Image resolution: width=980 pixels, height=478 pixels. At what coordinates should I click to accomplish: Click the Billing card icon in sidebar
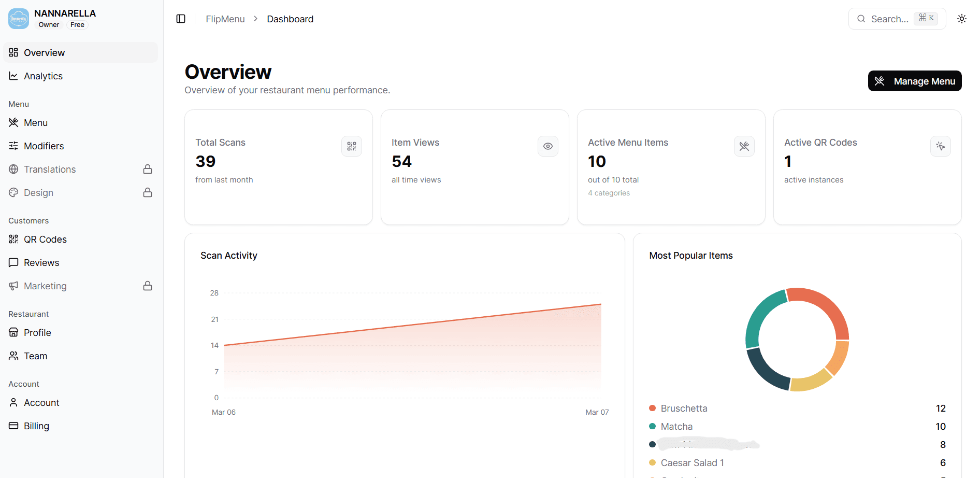13,426
